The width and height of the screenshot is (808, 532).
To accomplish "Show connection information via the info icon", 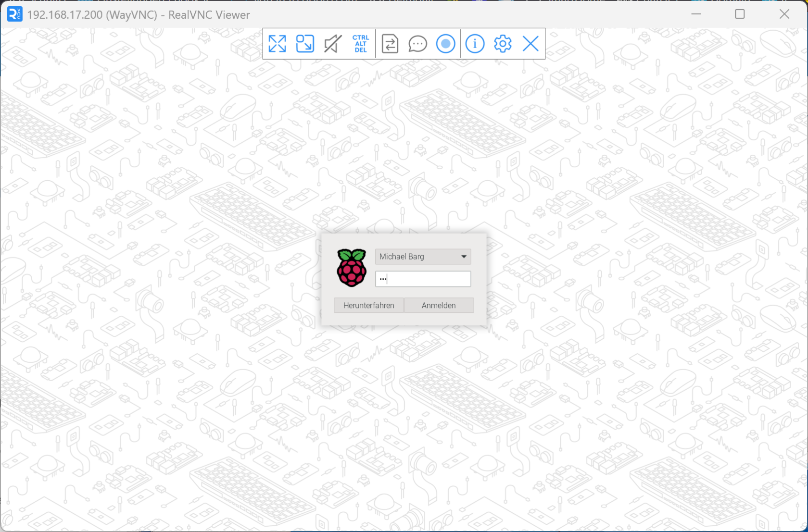I will [475, 44].
